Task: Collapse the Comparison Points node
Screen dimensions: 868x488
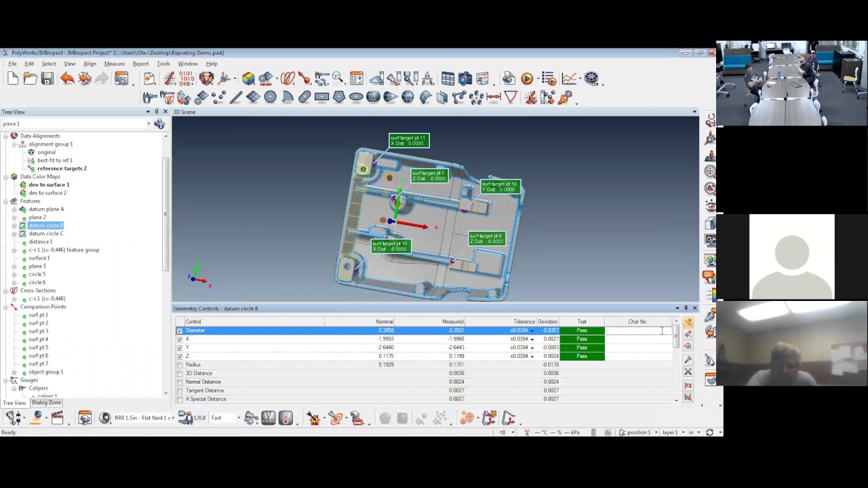Action: click(5, 307)
